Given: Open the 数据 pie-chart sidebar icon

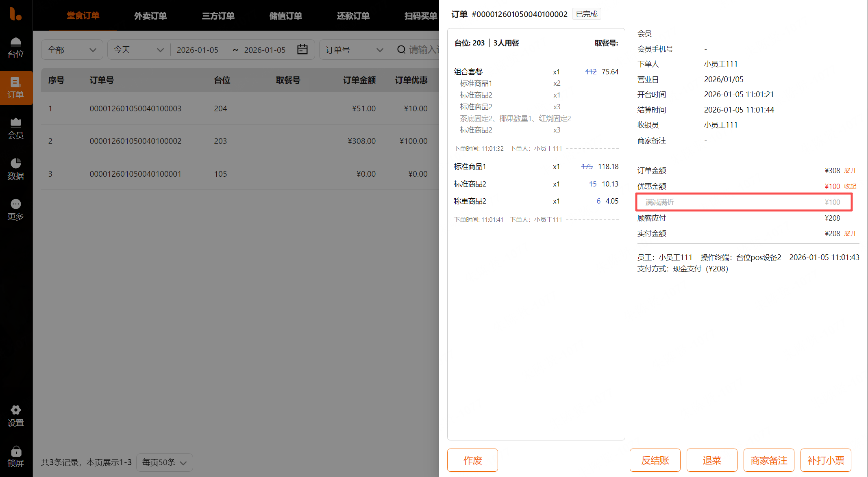Looking at the screenshot, I should pos(15,169).
